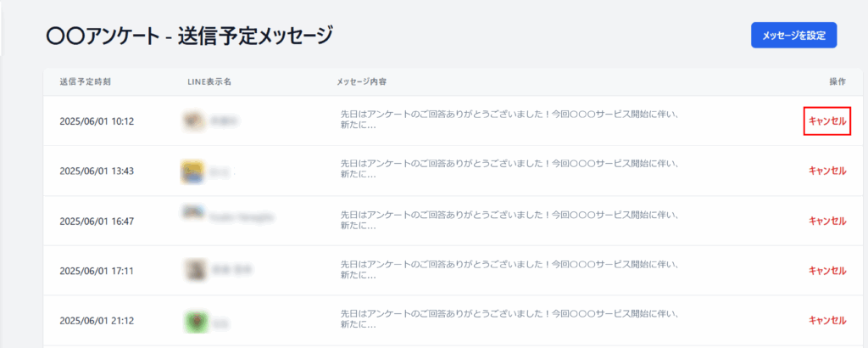The height and width of the screenshot is (348, 868).
Task: Open the yellow-blue avatar in 13:43 row
Action: pos(192,171)
